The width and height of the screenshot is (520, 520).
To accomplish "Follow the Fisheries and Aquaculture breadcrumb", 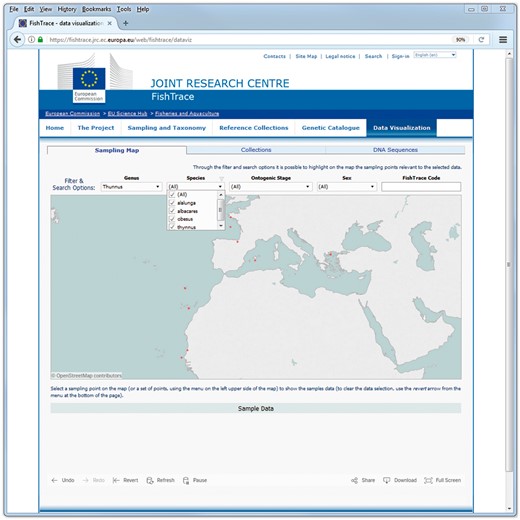I will point(187,114).
